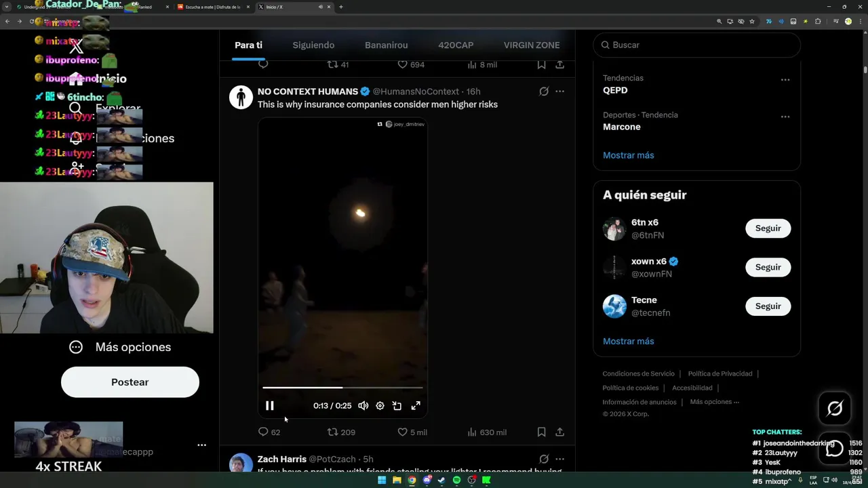Viewport: 868px width, 488px height.
Task: Expand the video to fullscreen
Action: pos(416,405)
